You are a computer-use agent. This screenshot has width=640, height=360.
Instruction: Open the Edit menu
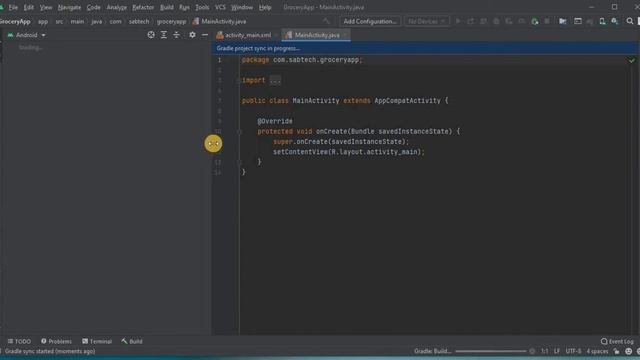pyautogui.click(x=29, y=7)
